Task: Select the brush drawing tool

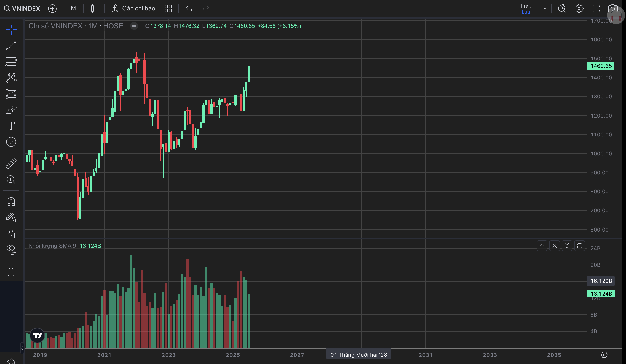Action: [x=11, y=110]
